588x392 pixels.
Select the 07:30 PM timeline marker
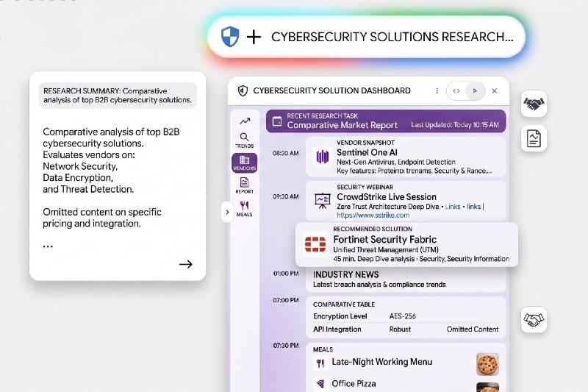coord(286,346)
